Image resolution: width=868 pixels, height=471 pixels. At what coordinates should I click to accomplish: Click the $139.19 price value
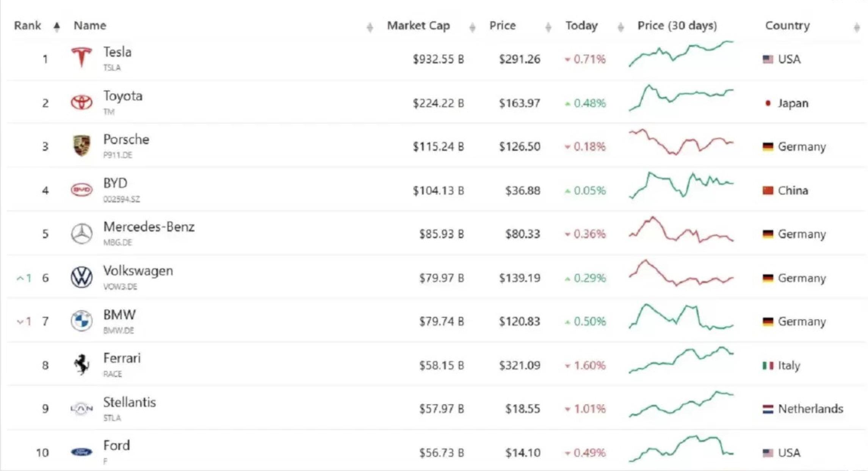(x=520, y=278)
